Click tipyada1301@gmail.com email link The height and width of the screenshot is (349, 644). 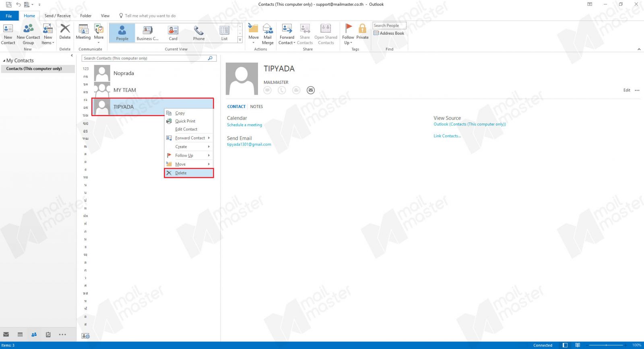[249, 144]
